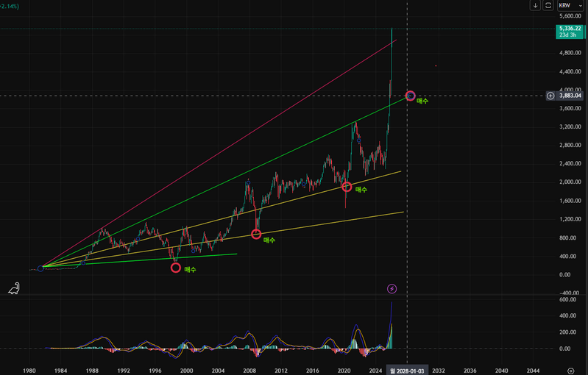Select the pink circle marker on the crosshair line
Screen dimensions: 588x375
(x=411, y=96)
